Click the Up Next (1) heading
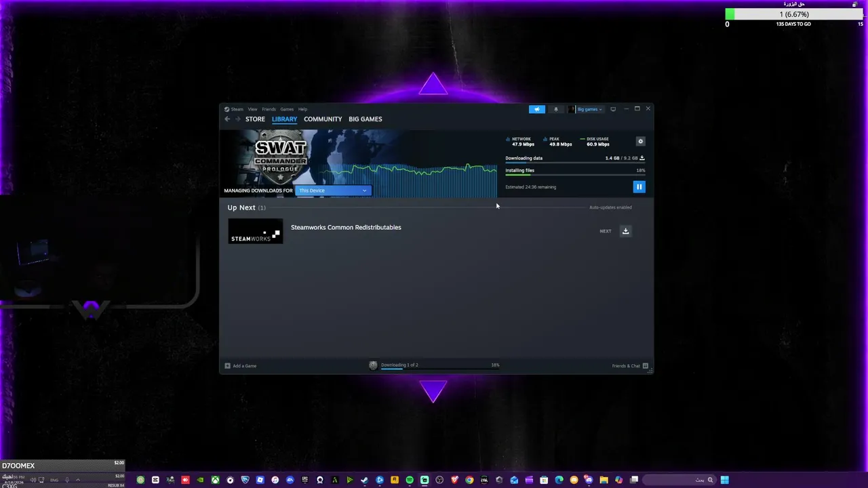This screenshot has width=868, height=488. tap(247, 208)
